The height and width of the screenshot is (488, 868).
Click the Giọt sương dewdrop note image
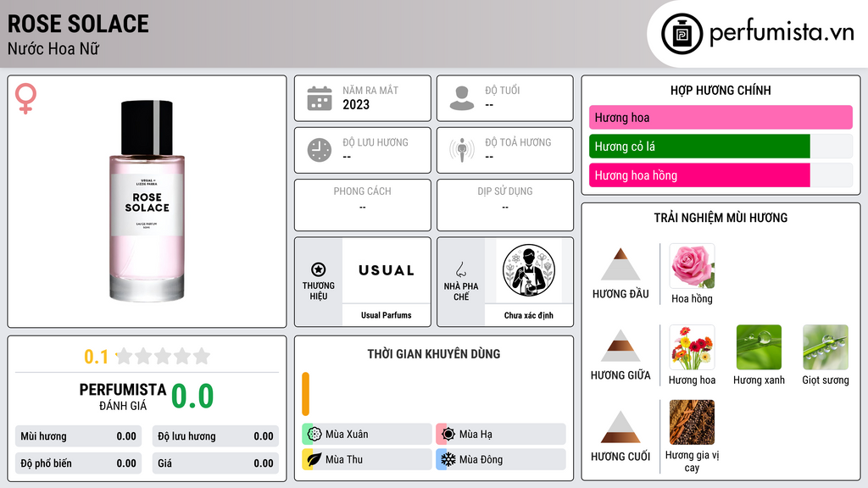tap(826, 347)
